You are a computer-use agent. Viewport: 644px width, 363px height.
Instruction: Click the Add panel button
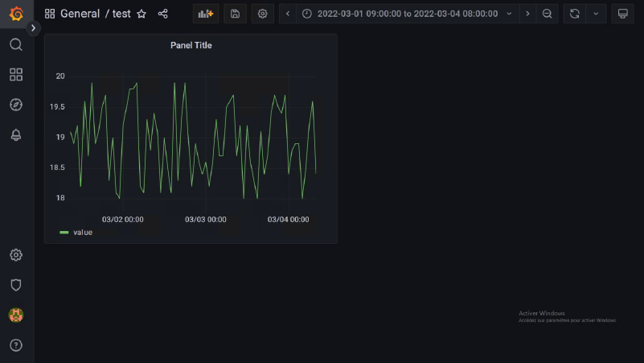click(x=206, y=14)
